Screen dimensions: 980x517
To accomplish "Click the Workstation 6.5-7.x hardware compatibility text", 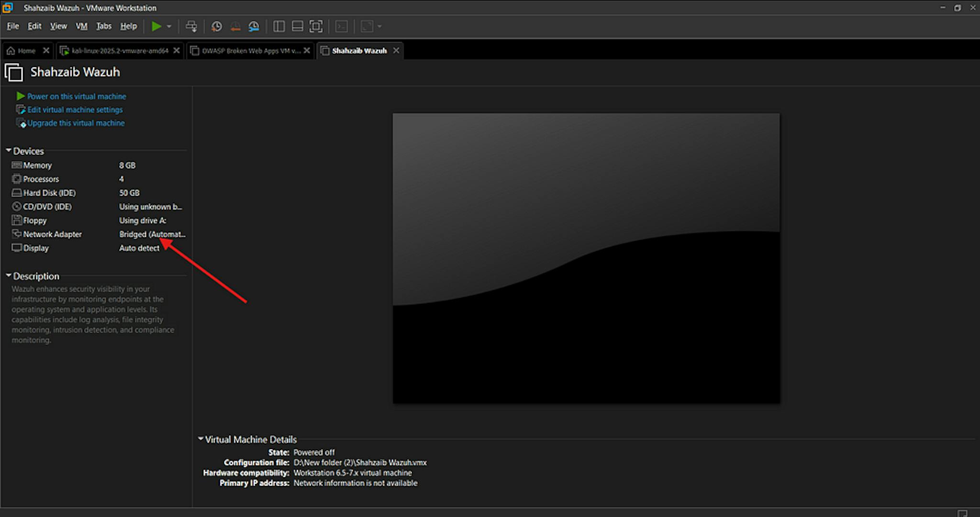I will pyautogui.click(x=353, y=473).
